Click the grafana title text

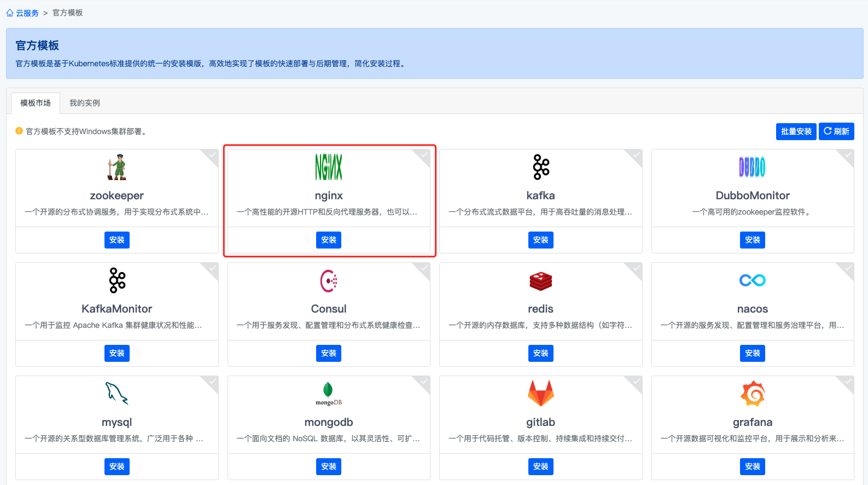pos(753,422)
